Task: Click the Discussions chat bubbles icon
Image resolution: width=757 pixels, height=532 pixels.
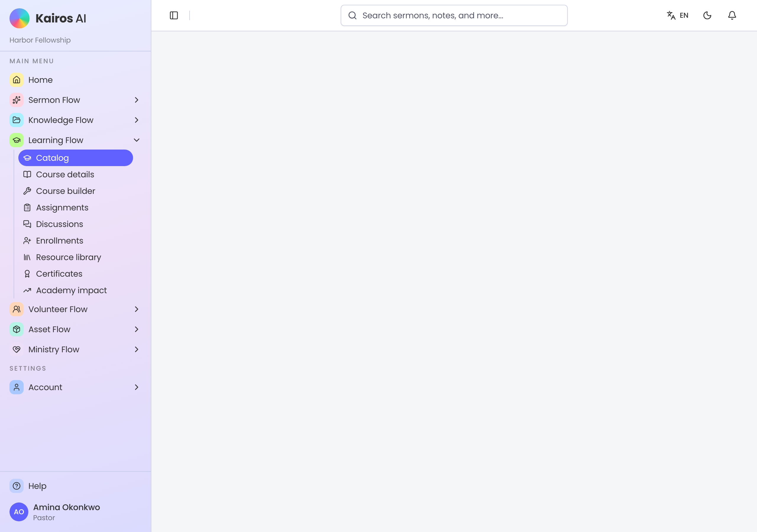Action: 27,224
